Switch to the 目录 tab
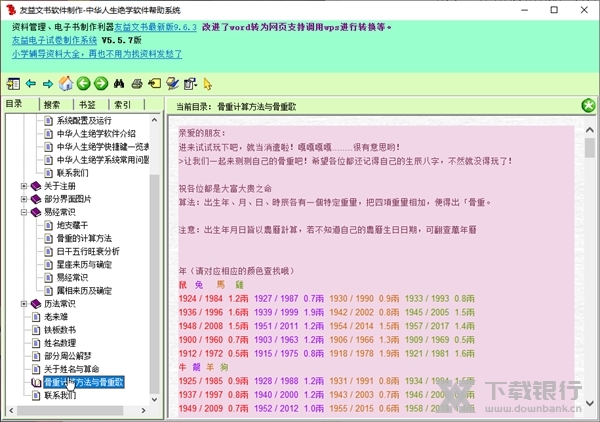600x422 pixels. coord(14,104)
